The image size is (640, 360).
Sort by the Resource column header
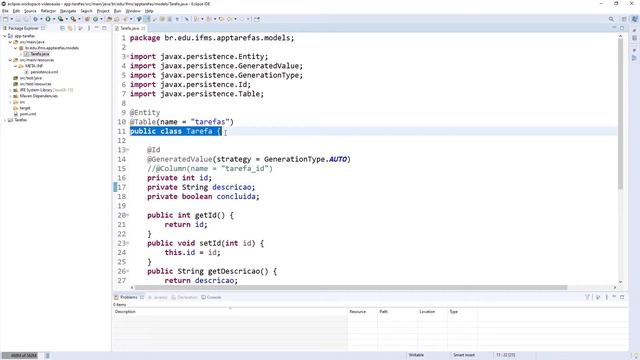coord(362,311)
